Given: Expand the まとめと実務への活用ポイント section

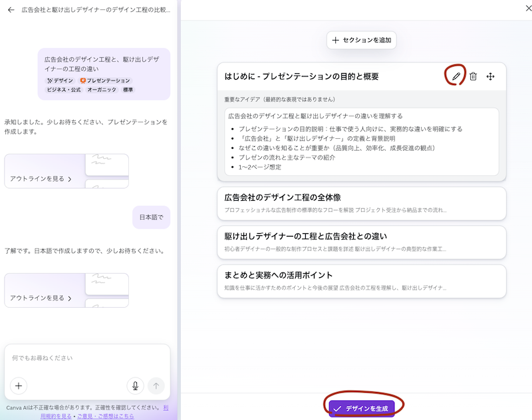Looking at the screenshot, I should coord(361,280).
